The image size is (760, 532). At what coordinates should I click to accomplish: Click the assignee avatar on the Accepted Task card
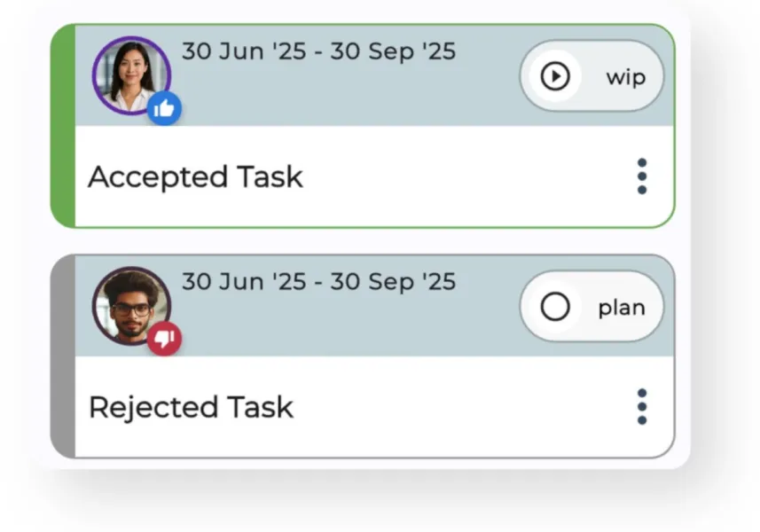pos(130,75)
